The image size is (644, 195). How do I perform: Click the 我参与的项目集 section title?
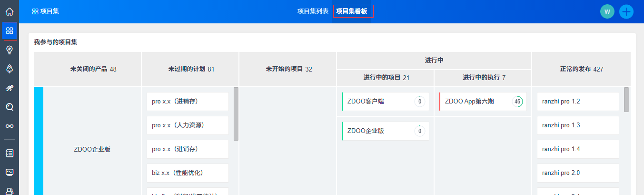click(56, 42)
